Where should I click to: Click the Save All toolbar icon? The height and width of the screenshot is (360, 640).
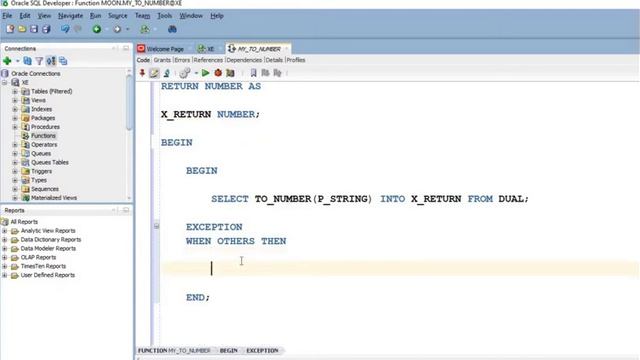point(46,29)
